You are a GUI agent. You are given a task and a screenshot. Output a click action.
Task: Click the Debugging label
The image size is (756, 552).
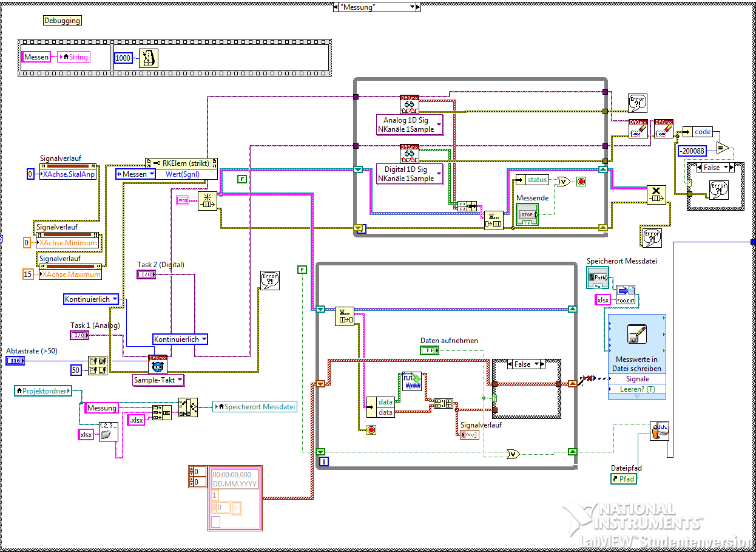tap(62, 21)
